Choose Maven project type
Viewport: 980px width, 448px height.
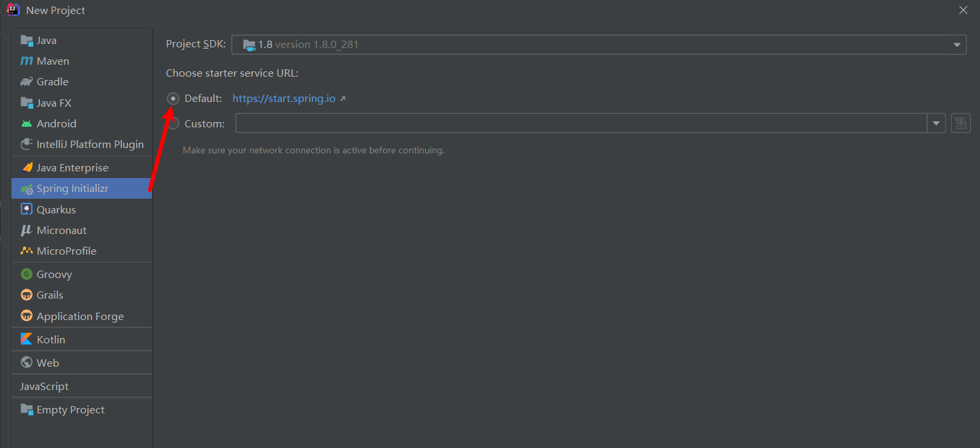[81, 61]
